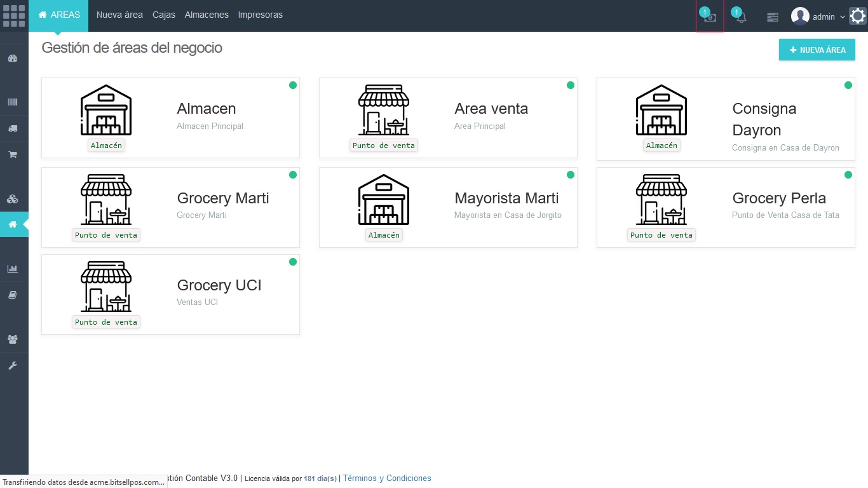Screen dimensions: 868x488
Task: Open the stacked boxes inventory icon
Action: pos(12,199)
